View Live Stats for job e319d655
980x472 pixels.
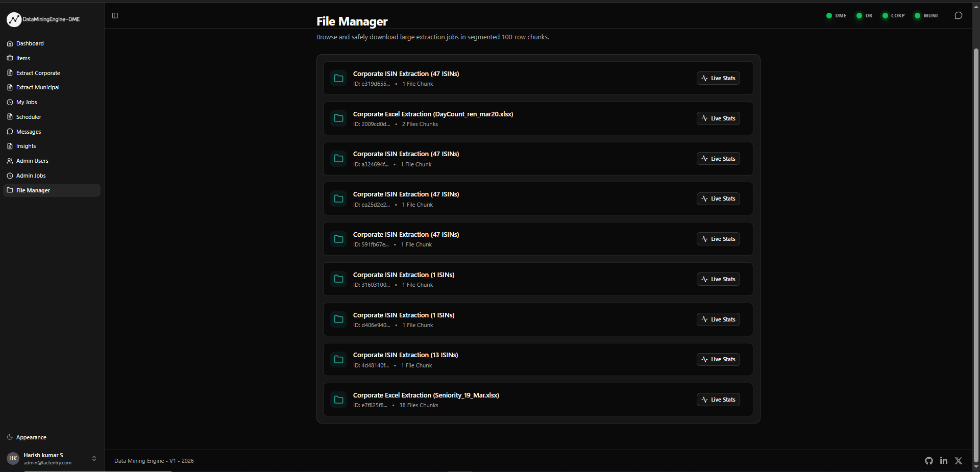(x=718, y=78)
